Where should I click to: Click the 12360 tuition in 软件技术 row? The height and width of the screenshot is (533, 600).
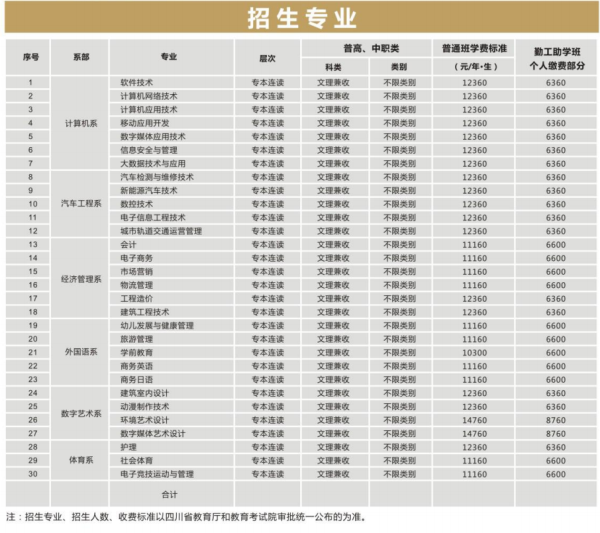[x=474, y=83]
